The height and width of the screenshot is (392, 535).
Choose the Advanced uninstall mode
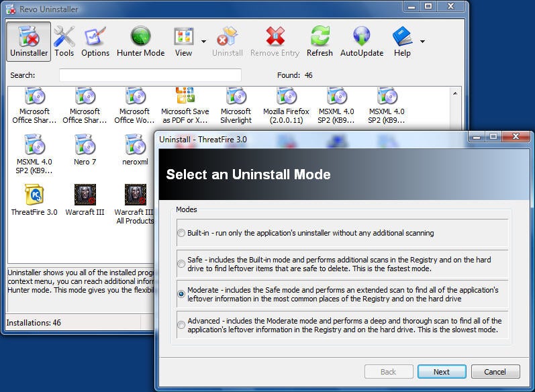[181, 325]
